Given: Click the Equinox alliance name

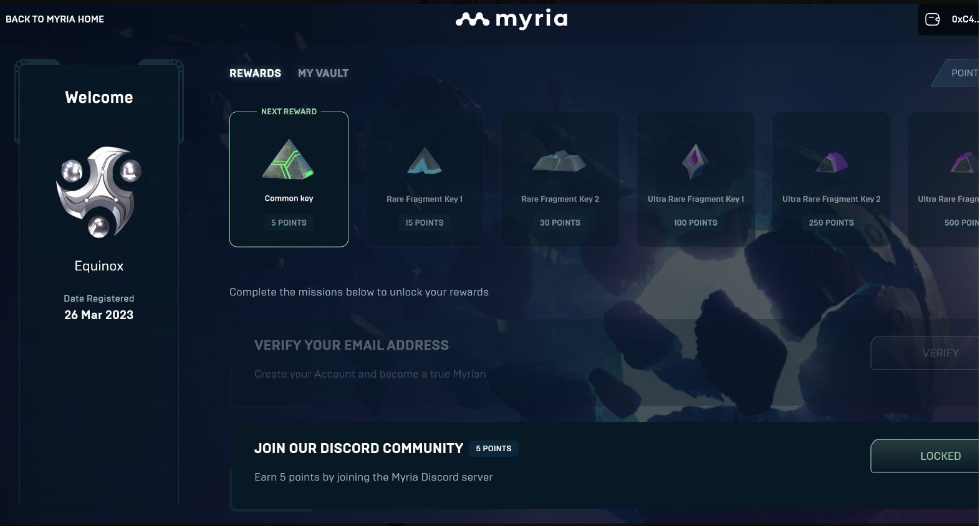Looking at the screenshot, I should pyautogui.click(x=99, y=266).
